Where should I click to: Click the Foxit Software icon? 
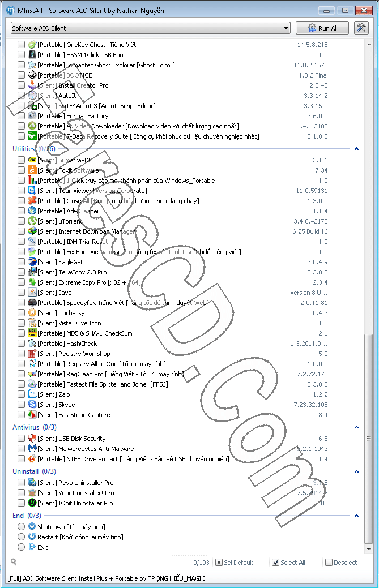coord(32,170)
